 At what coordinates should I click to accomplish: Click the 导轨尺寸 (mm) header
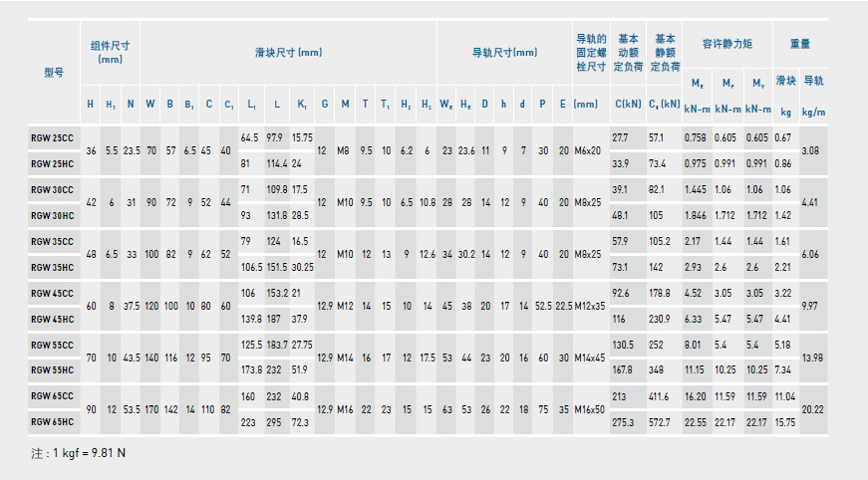point(503,52)
